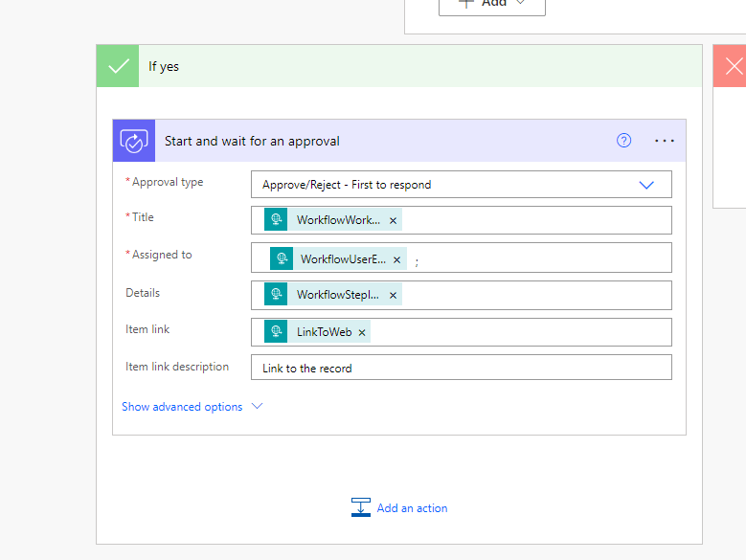Click the Add an action link

tap(412, 508)
